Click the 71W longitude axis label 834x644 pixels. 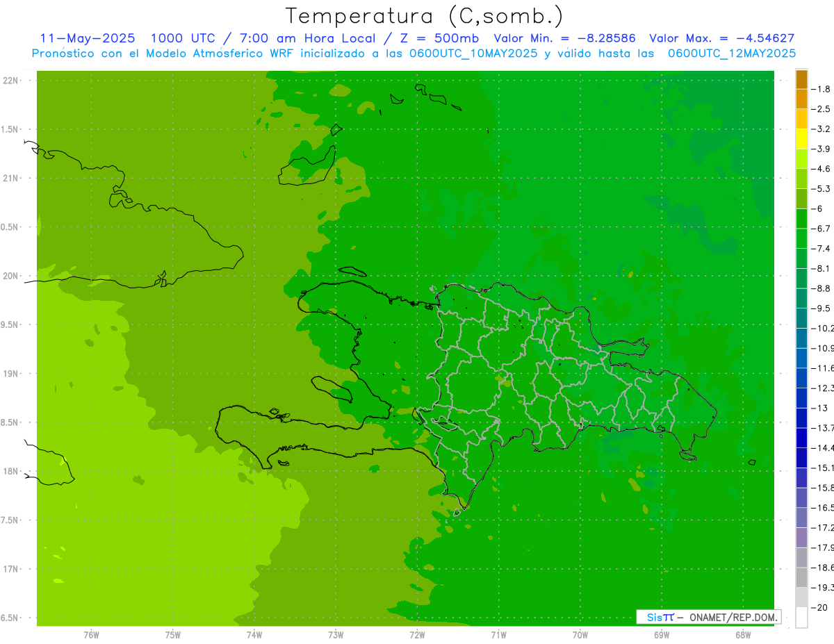pyautogui.click(x=498, y=635)
